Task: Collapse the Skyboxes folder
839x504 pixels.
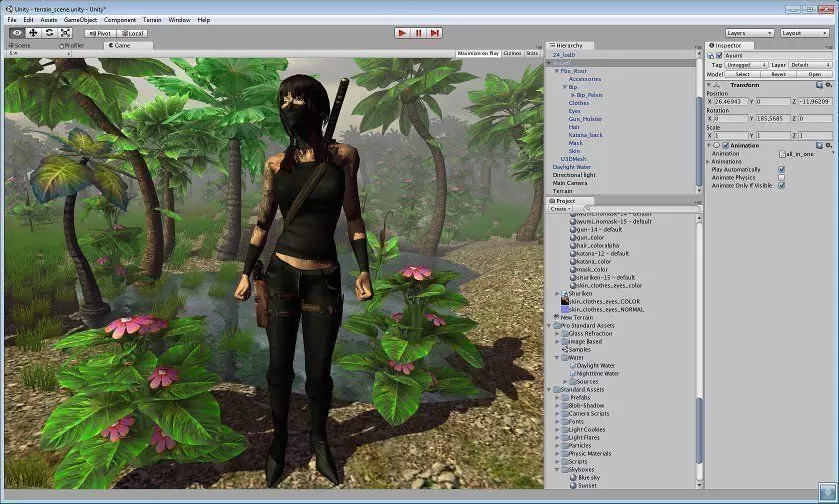Action: [557, 470]
